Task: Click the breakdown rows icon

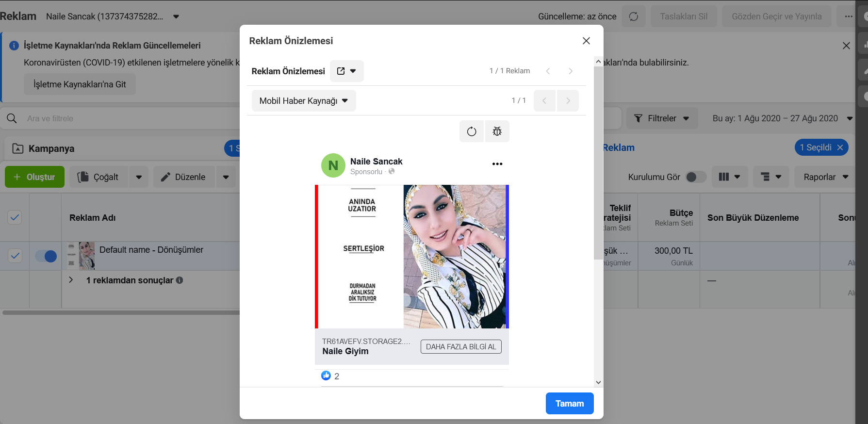Action: (x=771, y=177)
